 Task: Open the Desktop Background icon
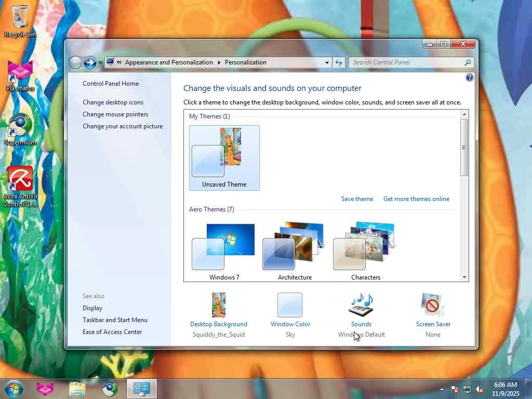[x=219, y=304]
